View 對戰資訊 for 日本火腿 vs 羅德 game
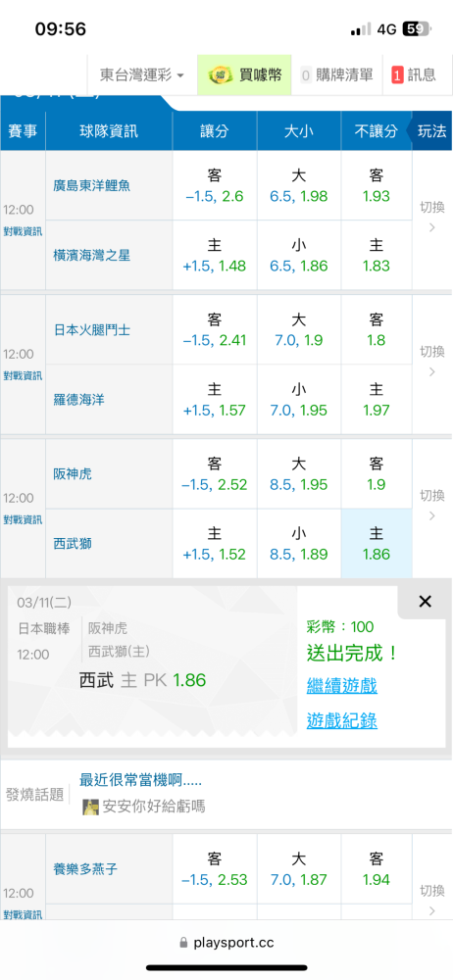453x980 pixels. (23, 375)
